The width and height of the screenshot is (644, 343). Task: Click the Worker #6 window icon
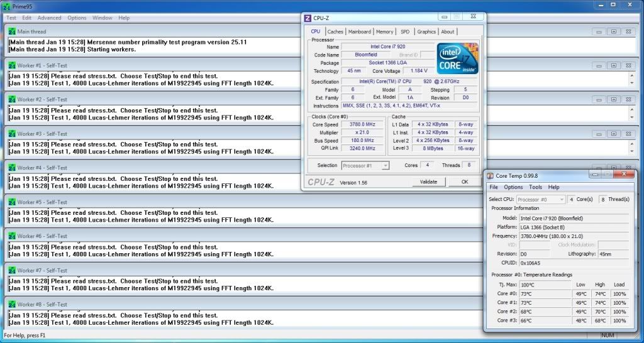[x=12, y=236]
